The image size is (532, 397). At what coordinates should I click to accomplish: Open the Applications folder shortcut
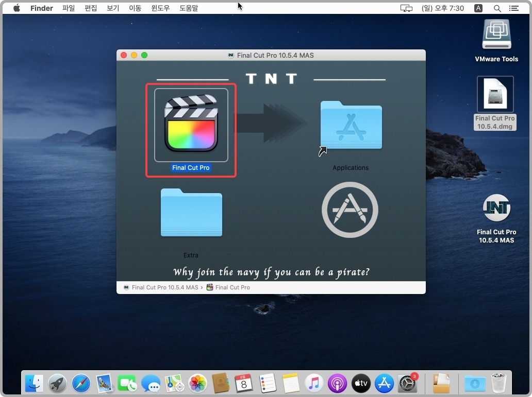(351, 126)
